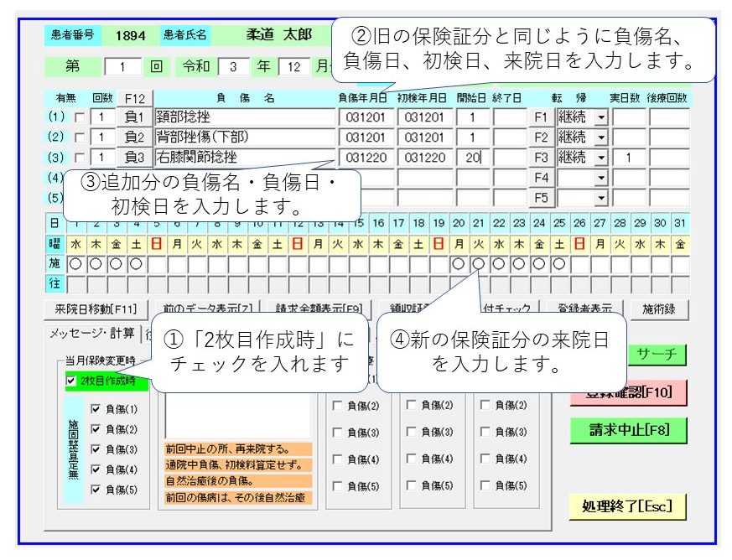
Task: Click 登録確認[F10] to confirm registration
Action: [620, 391]
